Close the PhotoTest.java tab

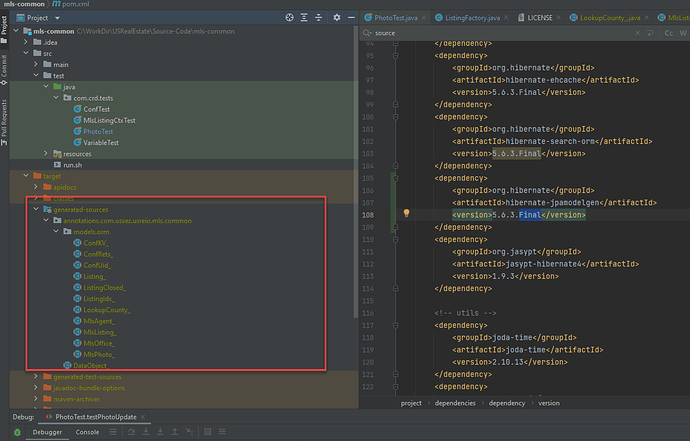tap(424, 18)
